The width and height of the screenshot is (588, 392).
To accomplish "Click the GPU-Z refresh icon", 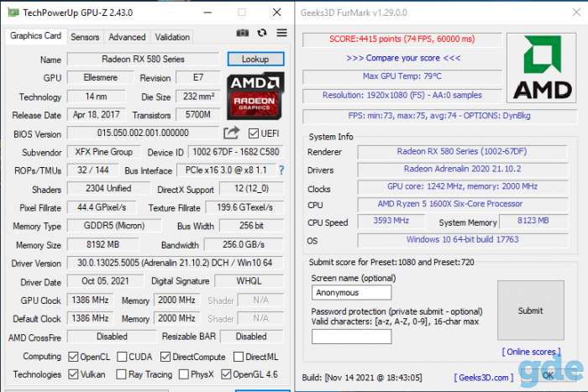I will 262,33.
